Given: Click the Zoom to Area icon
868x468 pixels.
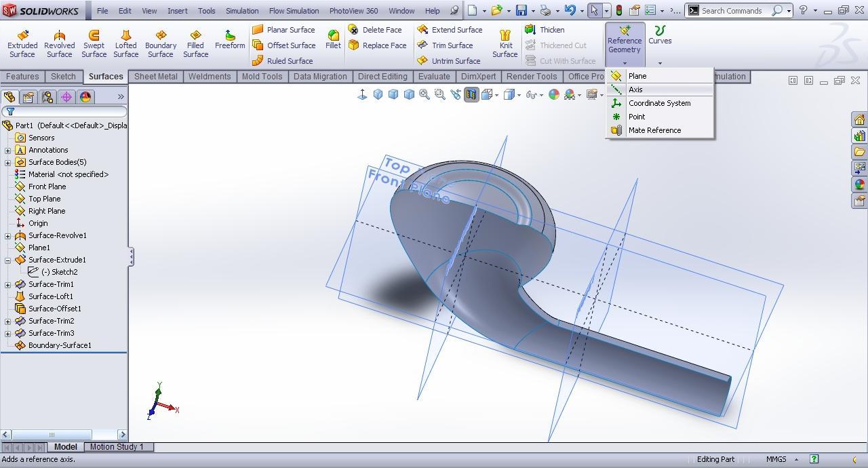Looking at the screenshot, I should point(440,95).
